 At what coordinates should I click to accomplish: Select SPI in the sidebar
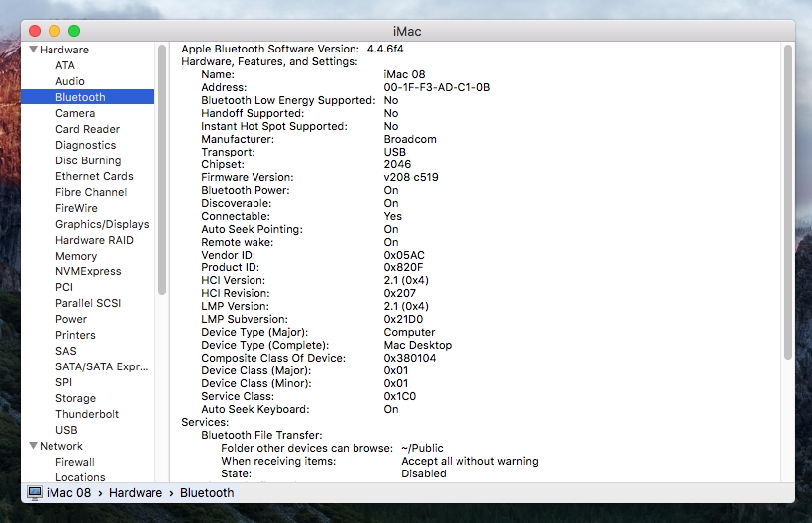[x=63, y=382]
